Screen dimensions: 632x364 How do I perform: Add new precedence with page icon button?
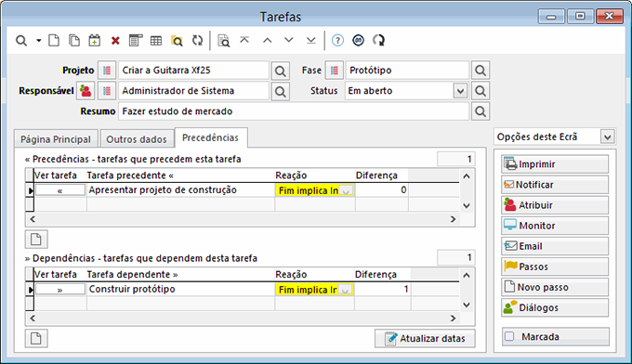[x=36, y=240]
